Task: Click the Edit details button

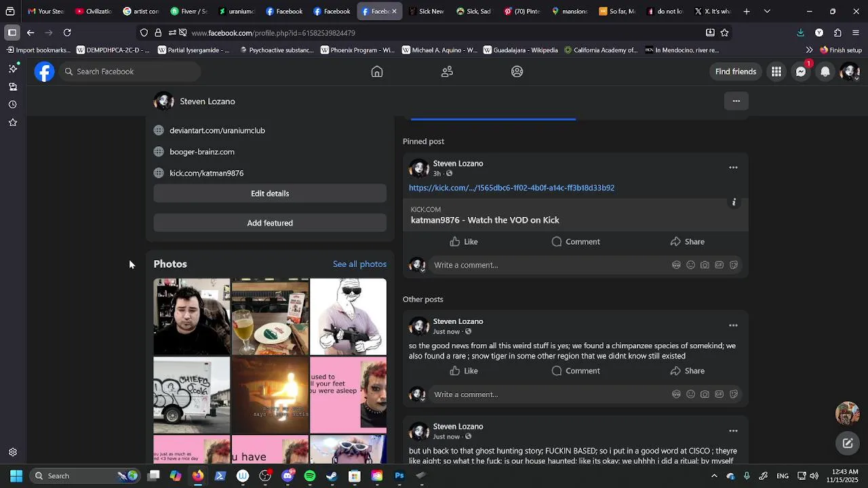Action: (x=270, y=193)
